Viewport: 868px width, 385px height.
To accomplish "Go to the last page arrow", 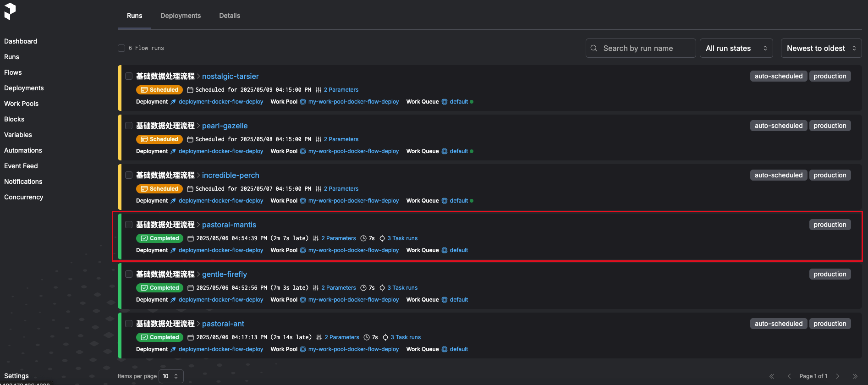I will click(855, 376).
